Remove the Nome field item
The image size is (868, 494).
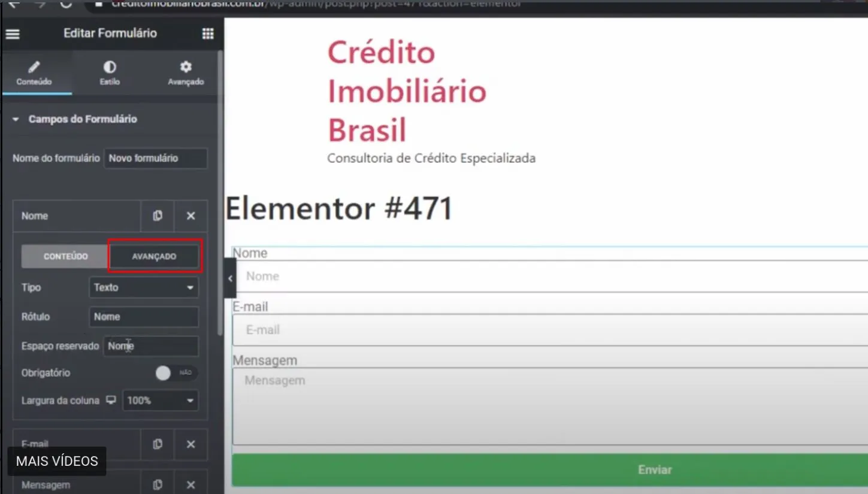point(191,216)
